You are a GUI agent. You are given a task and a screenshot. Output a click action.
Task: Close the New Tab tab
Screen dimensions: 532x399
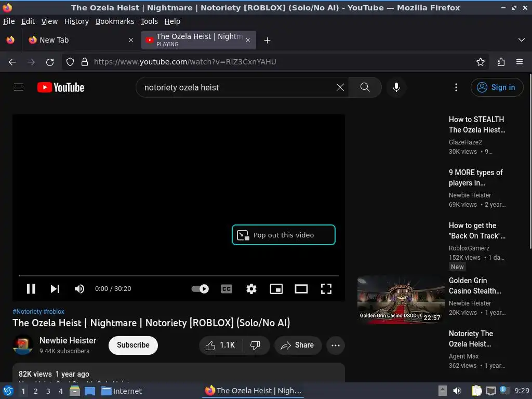tap(130, 40)
